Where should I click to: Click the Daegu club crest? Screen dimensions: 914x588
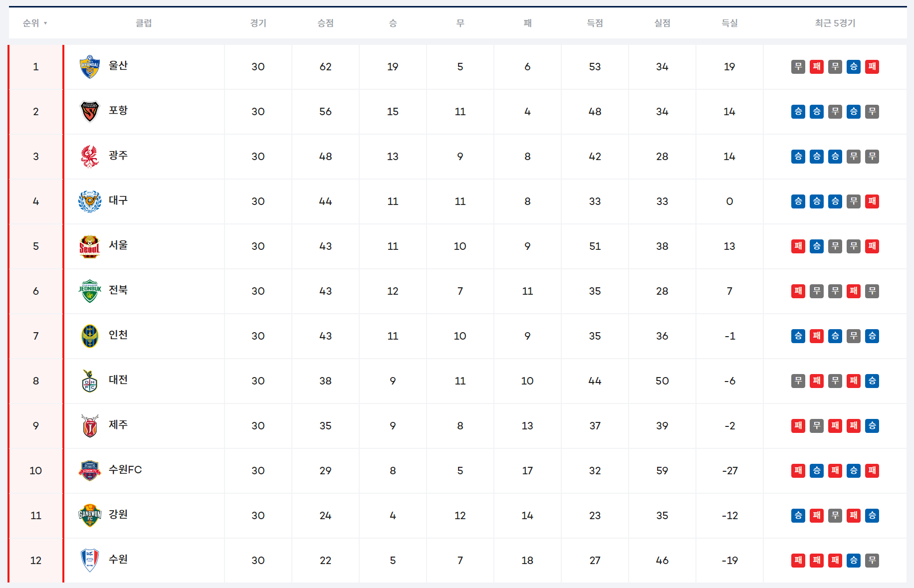pyautogui.click(x=90, y=201)
